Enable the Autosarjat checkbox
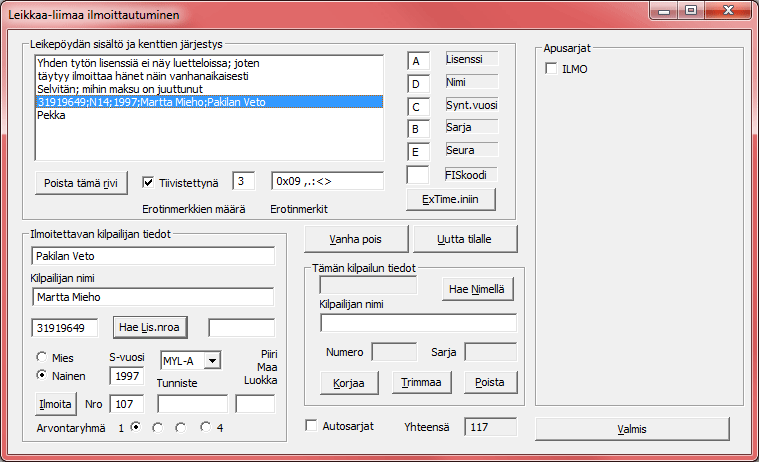 311,426
